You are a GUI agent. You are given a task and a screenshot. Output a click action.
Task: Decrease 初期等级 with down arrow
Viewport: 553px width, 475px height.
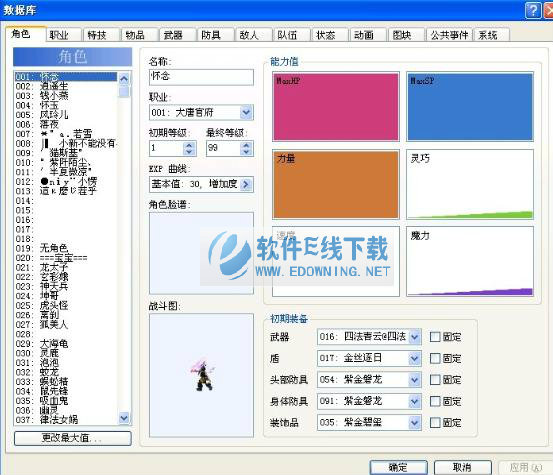(189, 152)
